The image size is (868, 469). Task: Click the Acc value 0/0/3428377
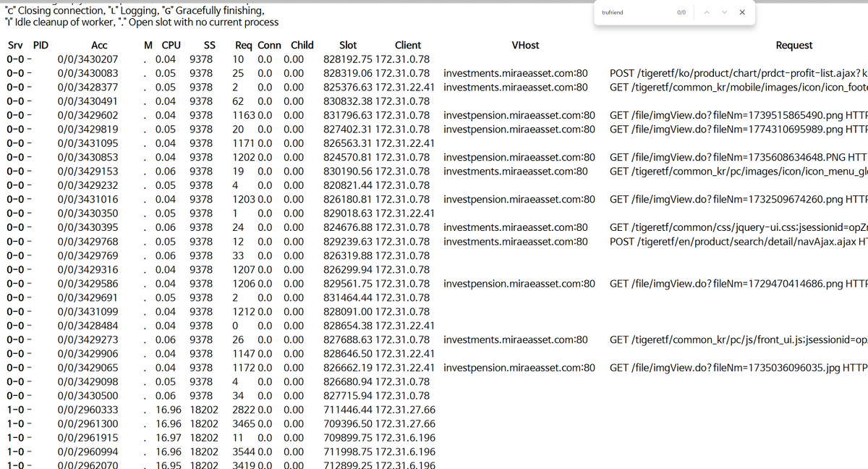tap(88, 87)
